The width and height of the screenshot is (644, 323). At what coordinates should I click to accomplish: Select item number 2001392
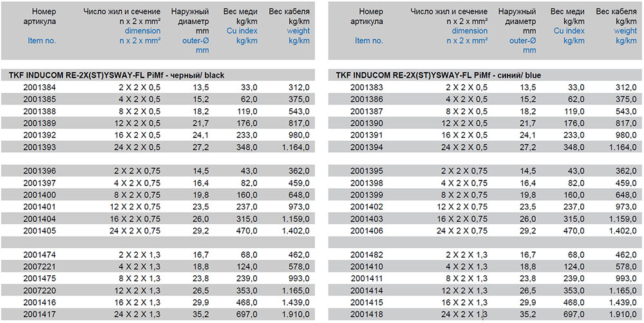point(39,135)
